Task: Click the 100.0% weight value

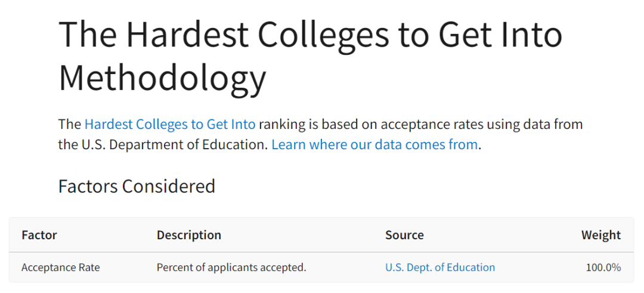Action: click(x=603, y=267)
